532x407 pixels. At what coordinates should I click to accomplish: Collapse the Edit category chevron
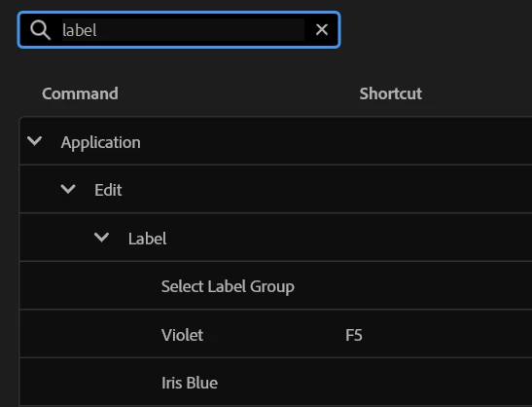click(68, 189)
